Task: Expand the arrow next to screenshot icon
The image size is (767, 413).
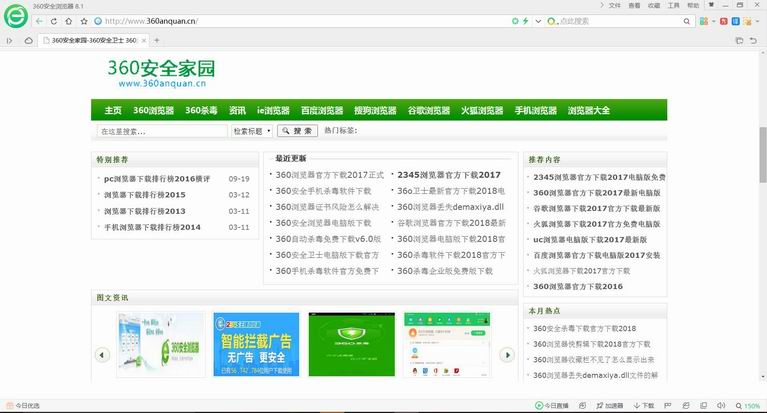Action: pyautogui.click(x=757, y=21)
